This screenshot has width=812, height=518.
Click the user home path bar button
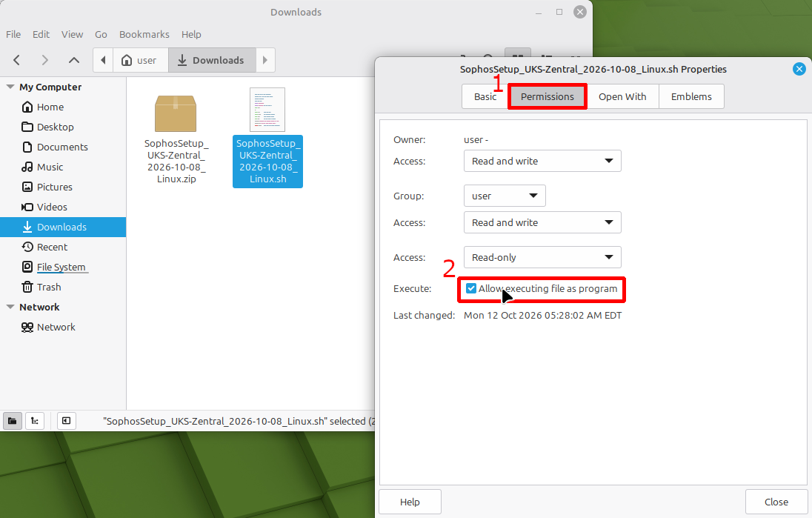(140, 60)
